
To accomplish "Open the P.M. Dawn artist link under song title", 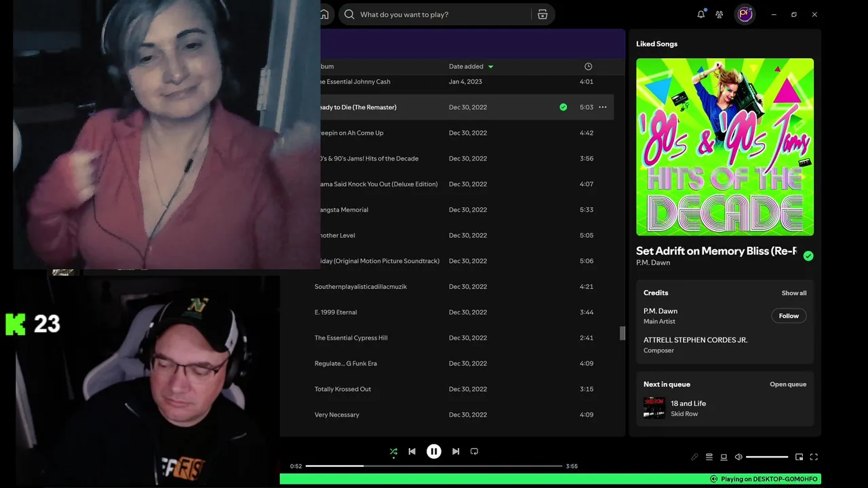I will tap(653, 263).
